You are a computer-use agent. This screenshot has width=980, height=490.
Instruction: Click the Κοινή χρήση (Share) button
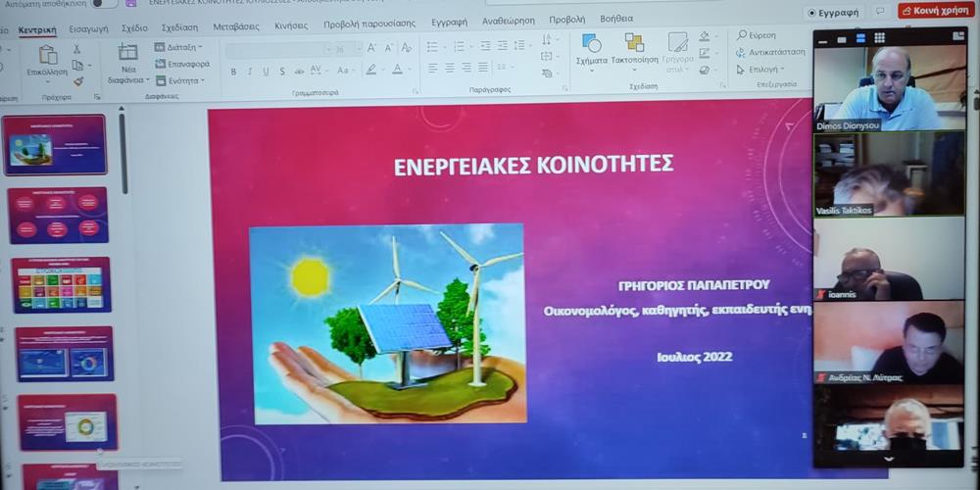coord(936,11)
